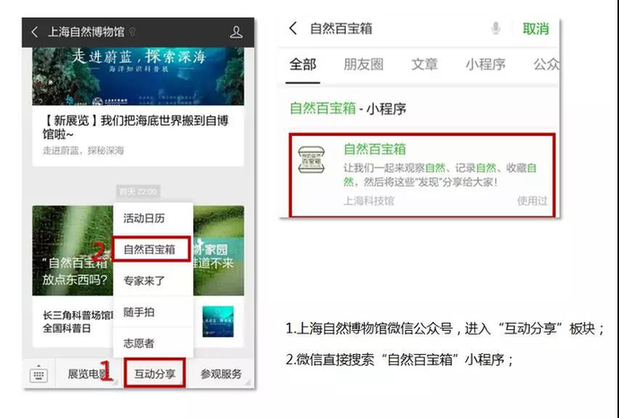
Task: Click the 自然百宝箱 - 小程序 section header
Action: (348, 109)
